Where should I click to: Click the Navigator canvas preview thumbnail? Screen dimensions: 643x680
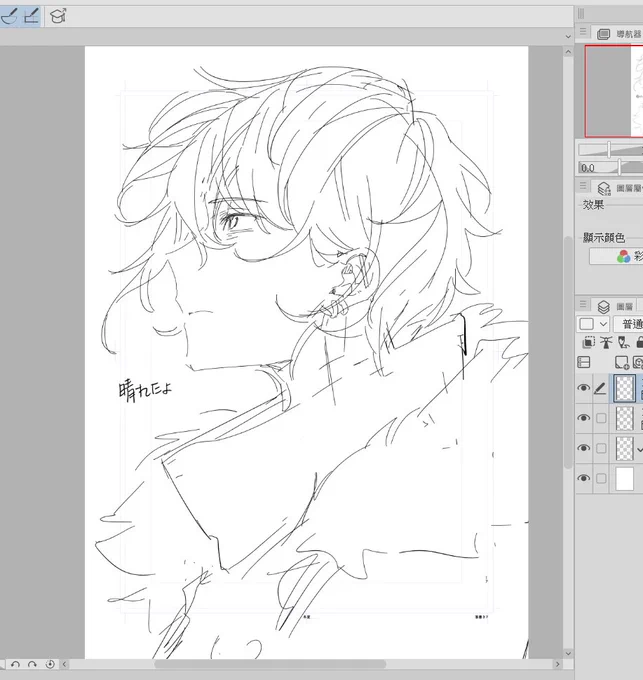pos(614,91)
